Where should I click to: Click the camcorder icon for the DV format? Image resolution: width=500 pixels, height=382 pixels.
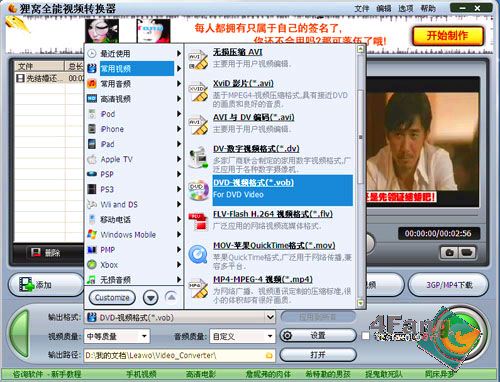(198, 157)
